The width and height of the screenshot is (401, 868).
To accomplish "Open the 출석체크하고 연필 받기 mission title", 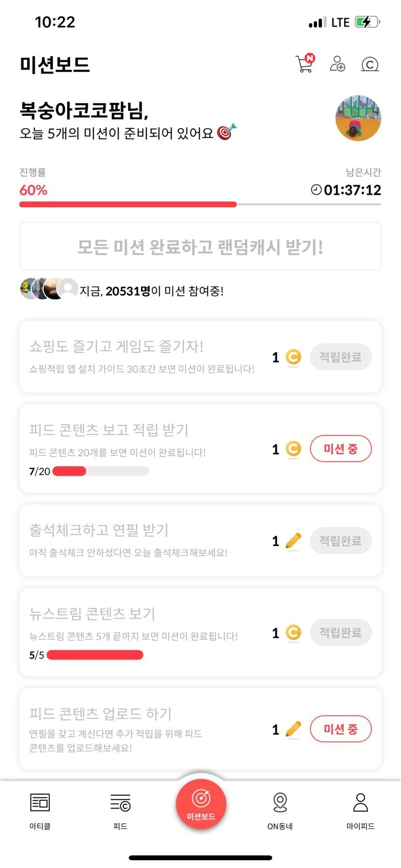I will coord(99,530).
